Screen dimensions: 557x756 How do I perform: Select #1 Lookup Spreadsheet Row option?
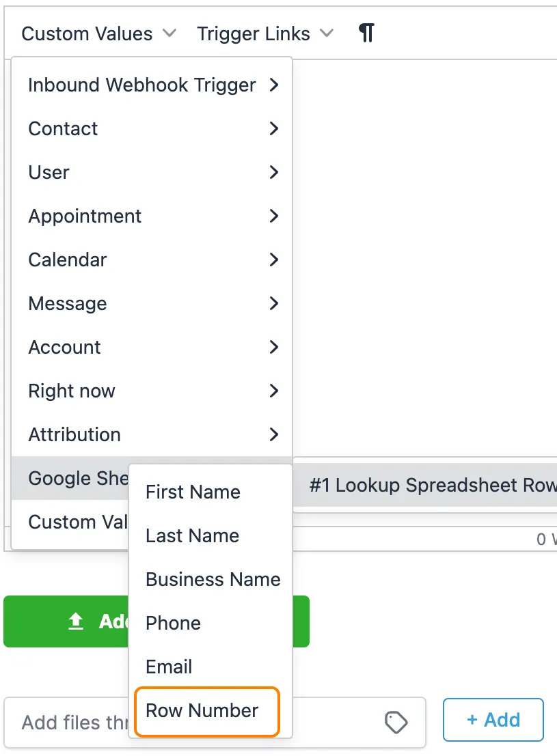431,485
